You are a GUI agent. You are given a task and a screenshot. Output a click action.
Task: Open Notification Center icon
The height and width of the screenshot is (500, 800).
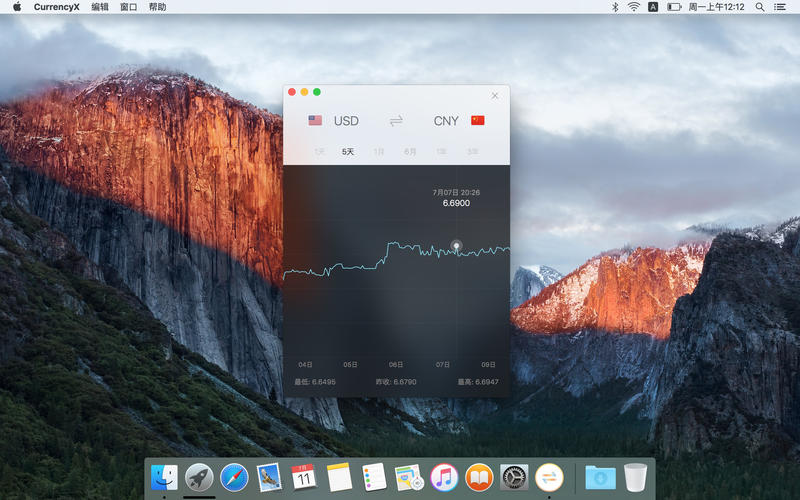(780, 7)
